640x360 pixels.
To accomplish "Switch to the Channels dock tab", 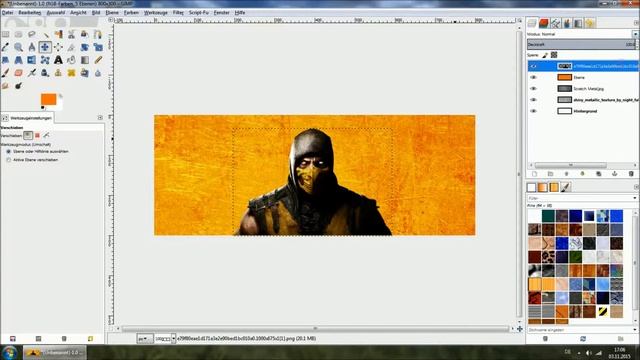I will coord(544,23).
